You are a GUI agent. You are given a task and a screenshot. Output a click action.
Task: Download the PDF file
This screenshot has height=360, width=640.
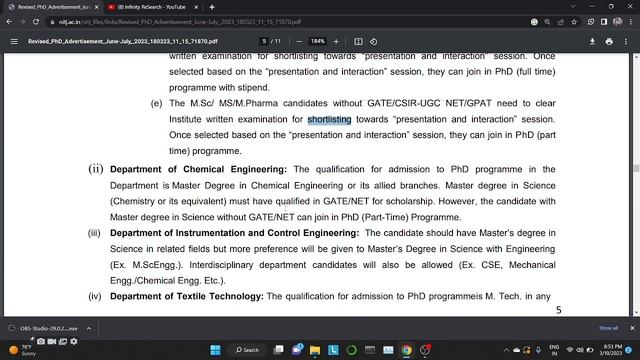[x=592, y=41]
